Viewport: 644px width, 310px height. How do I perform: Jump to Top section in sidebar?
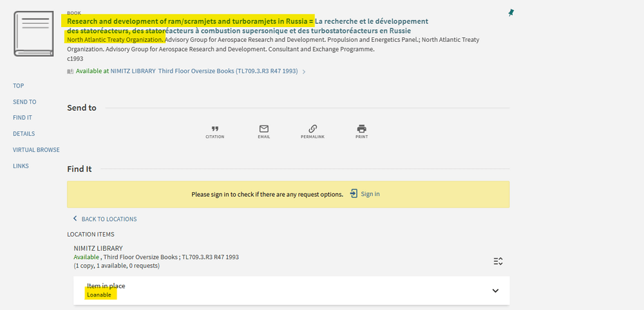point(19,86)
